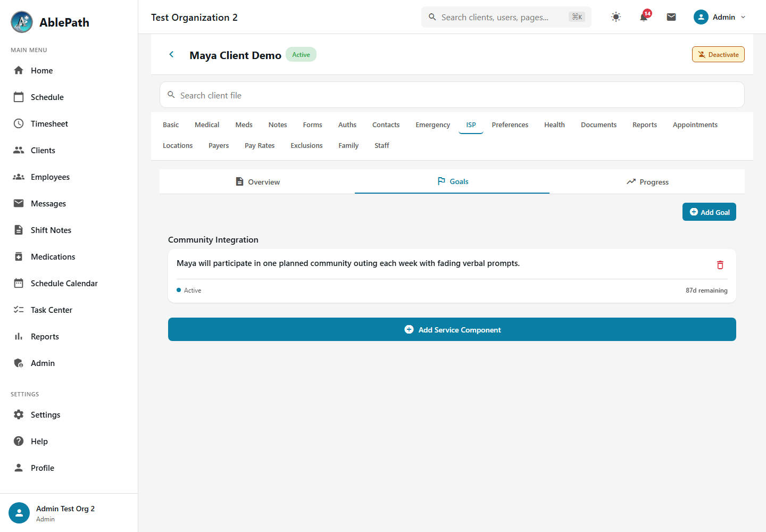The image size is (766, 532).
Task: Switch to the Overview sub-tab
Action: [257, 181]
